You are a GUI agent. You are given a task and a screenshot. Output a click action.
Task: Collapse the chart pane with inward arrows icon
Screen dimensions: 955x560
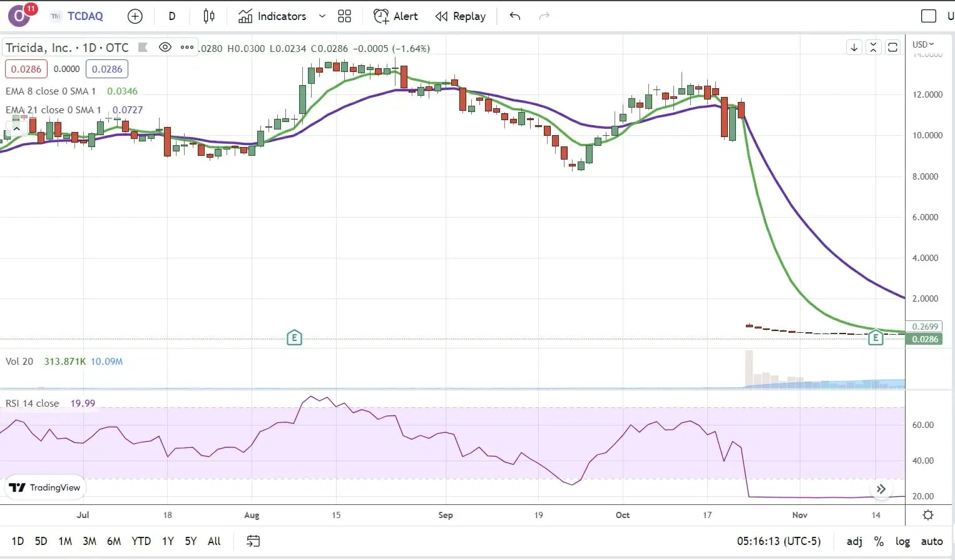(x=874, y=47)
